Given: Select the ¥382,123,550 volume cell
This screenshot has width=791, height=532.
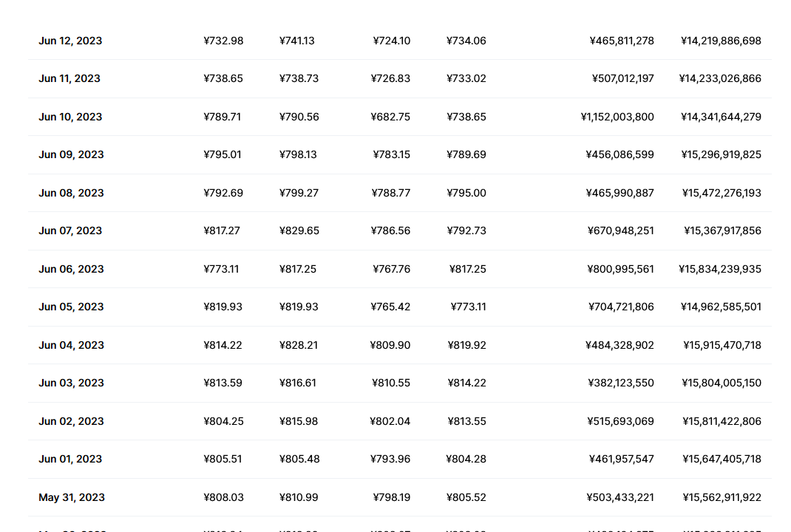Looking at the screenshot, I should coord(621,383).
